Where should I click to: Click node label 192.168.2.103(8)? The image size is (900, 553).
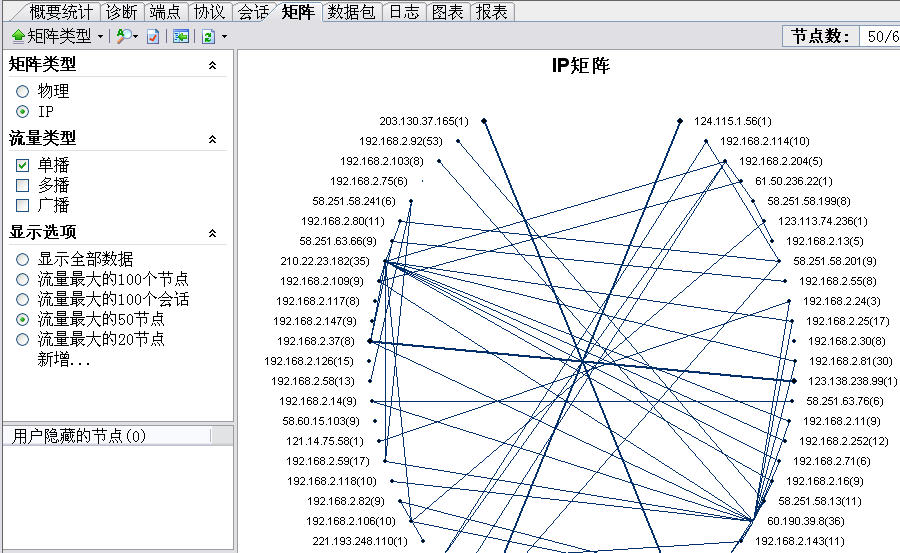click(382, 161)
